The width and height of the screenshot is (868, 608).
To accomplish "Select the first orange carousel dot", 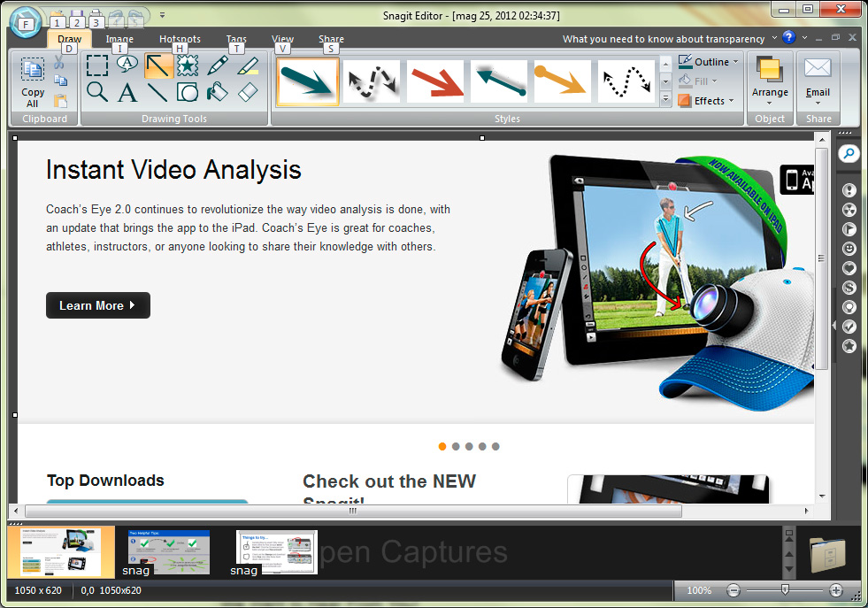I will coord(442,447).
